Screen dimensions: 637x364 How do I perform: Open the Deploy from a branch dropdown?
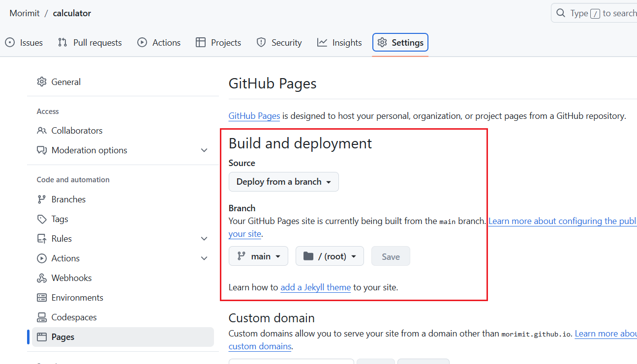coord(283,182)
